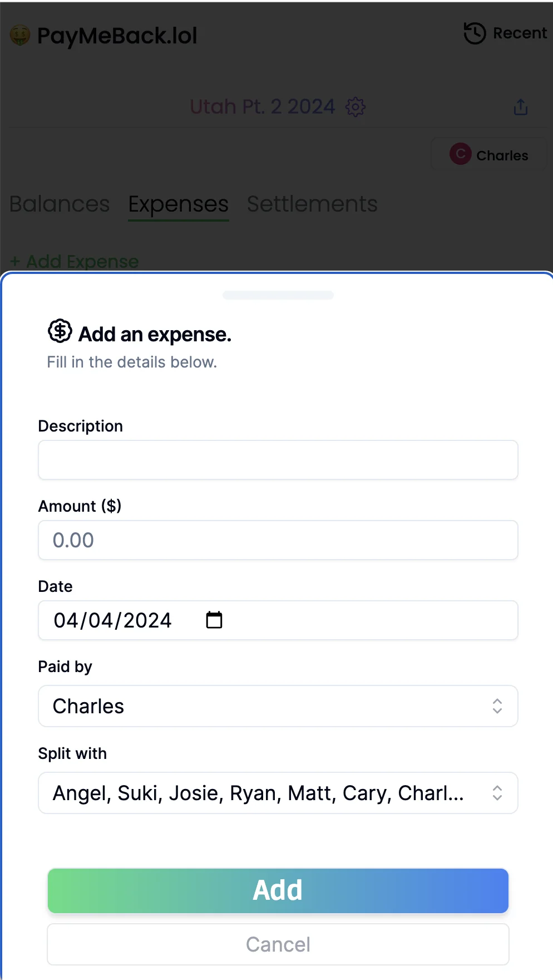
Task: Click the share icon at top right
Action: [x=520, y=107]
